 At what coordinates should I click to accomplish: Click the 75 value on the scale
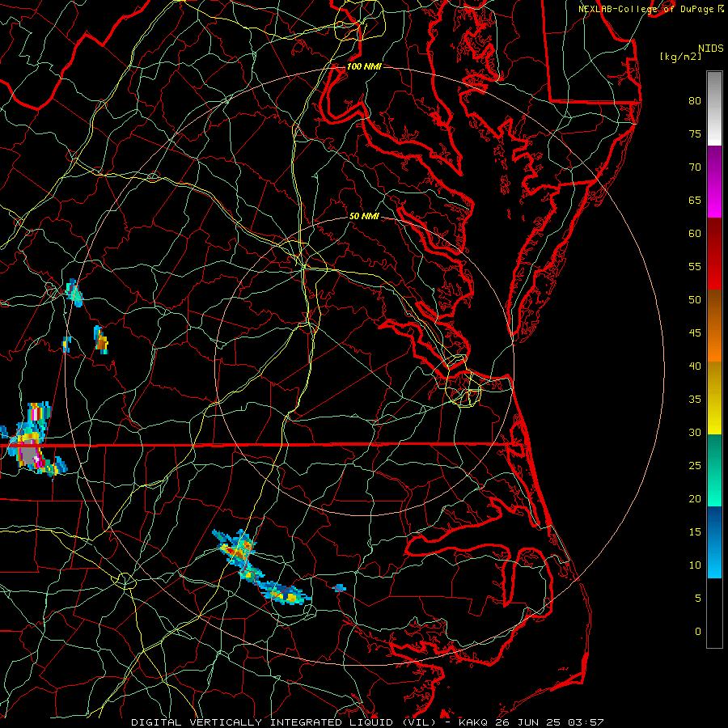695,133
